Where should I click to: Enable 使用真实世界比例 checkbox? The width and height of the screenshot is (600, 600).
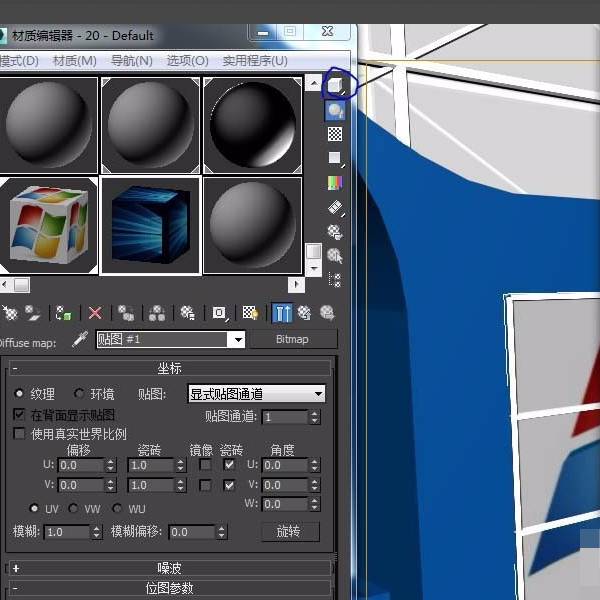pos(19,434)
